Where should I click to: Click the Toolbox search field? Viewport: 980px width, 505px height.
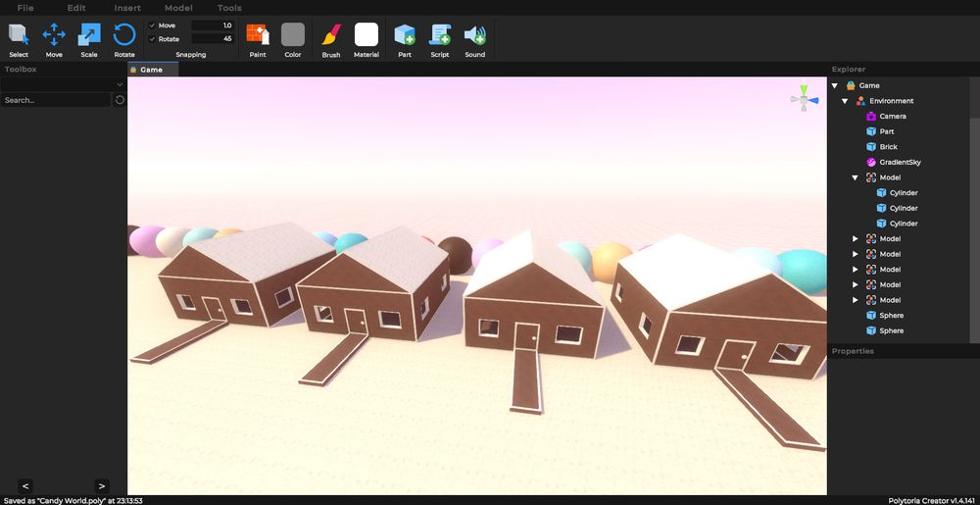pos(56,100)
